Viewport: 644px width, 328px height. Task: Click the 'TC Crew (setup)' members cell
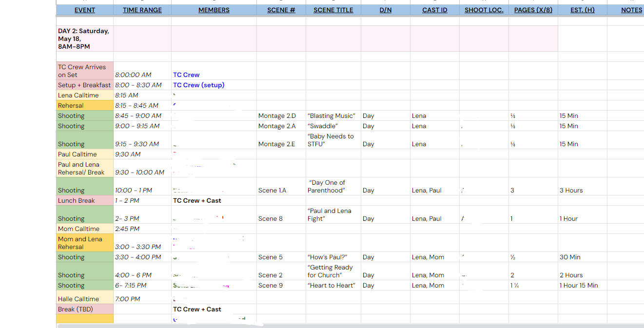click(x=214, y=85)
